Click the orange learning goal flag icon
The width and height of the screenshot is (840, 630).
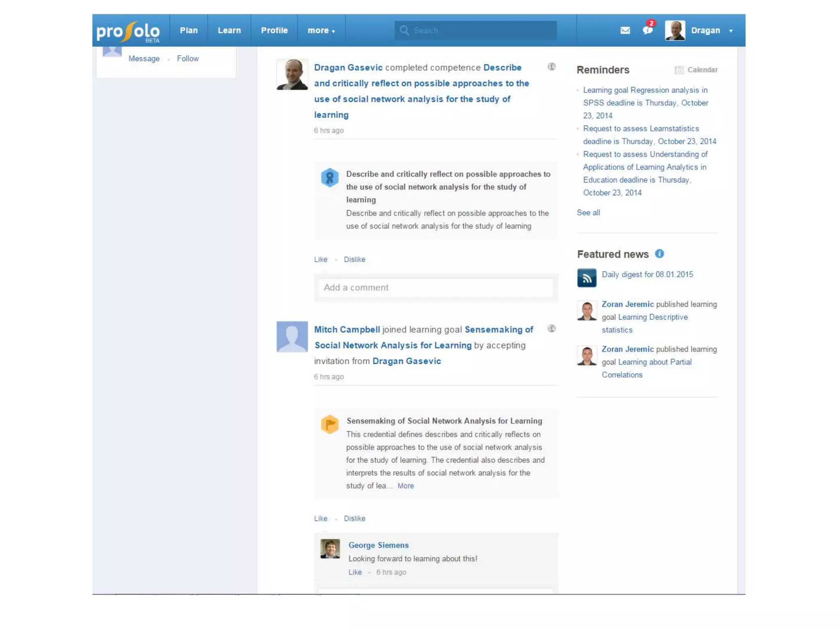point(329,424)
